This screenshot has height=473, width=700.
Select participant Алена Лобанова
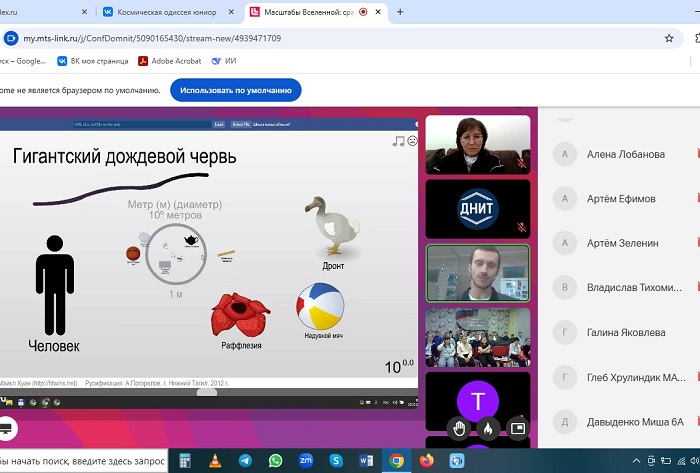tap(626, 154)
